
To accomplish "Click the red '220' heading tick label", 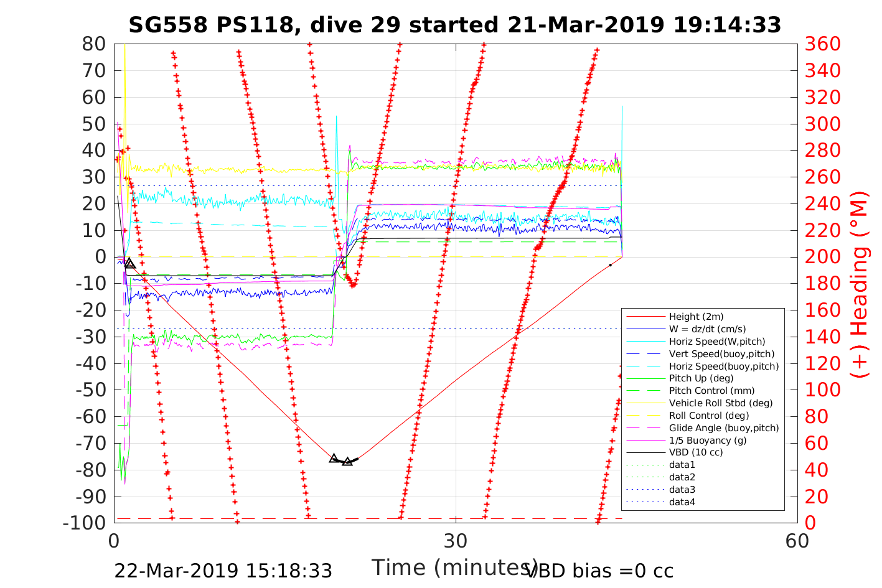I will (823, 230).
